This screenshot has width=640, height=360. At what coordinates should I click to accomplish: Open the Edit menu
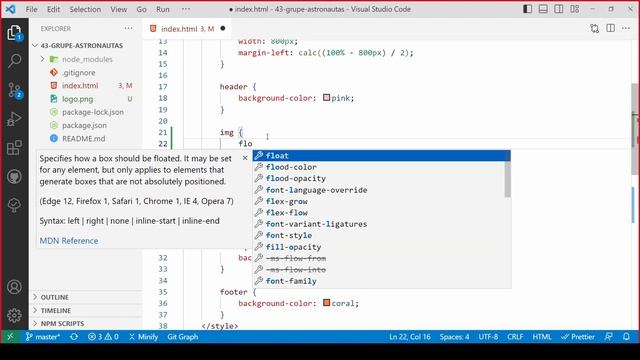click(53, 9)
